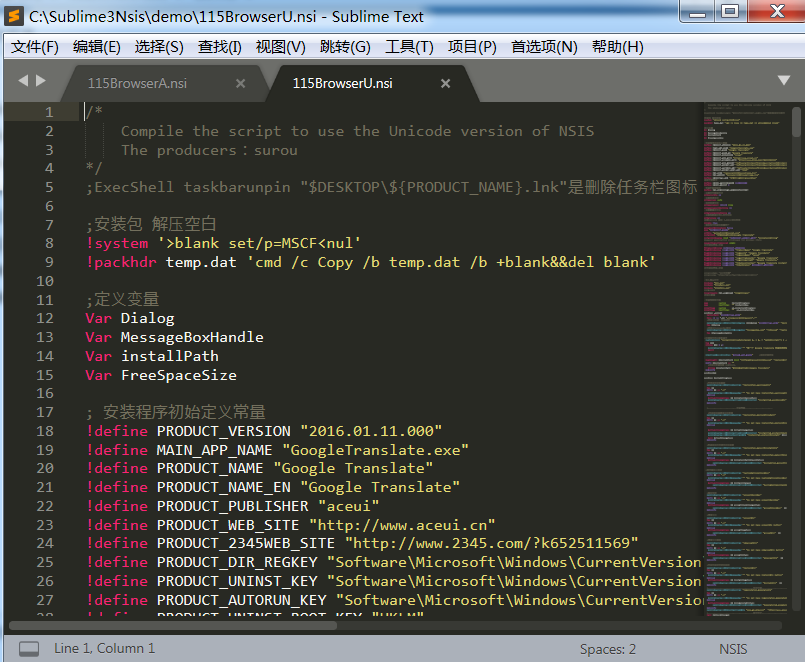Viewport: 805px width, 662px height.
Task: Select the 115BrowserU.nsi tab
Action: (342, 83)
